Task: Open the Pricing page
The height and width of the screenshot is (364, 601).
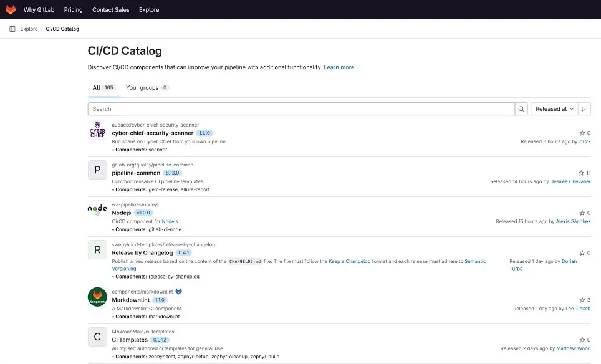Action: click(73, 9)
